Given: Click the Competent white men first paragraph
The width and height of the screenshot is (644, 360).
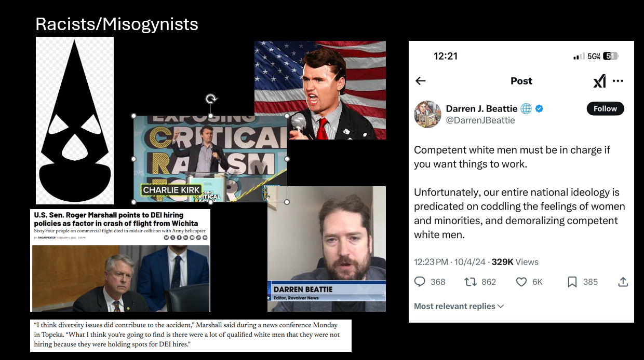Looking at the screenshot, I should 512,157.
